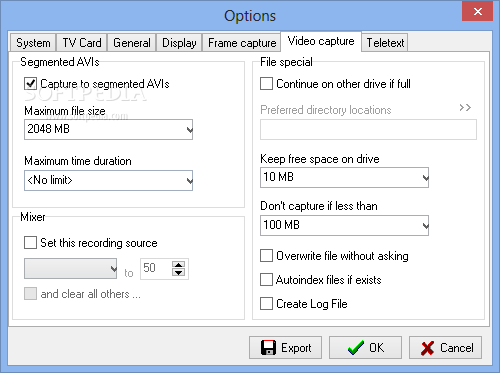Screen dimensions: 500x373
Task: Check the Create Log File option
Action: (266, 304)
